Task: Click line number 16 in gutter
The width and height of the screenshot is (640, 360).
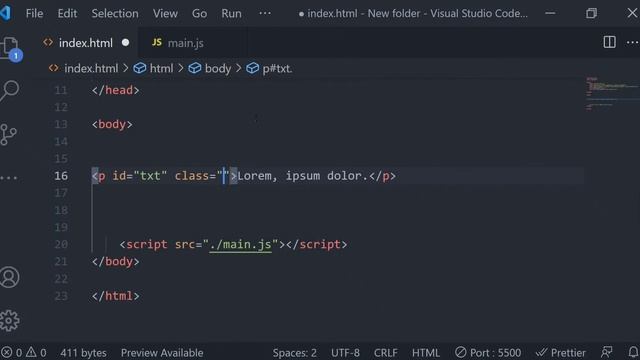Action: point(61,176)
